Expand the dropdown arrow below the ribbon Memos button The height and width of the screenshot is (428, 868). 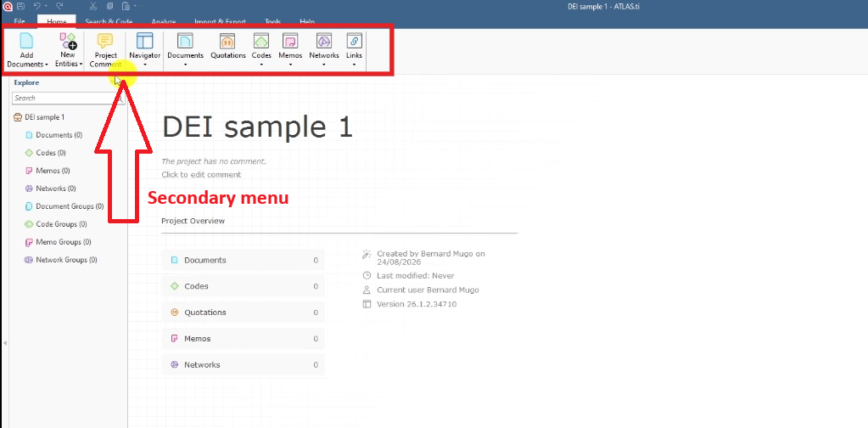290,65
